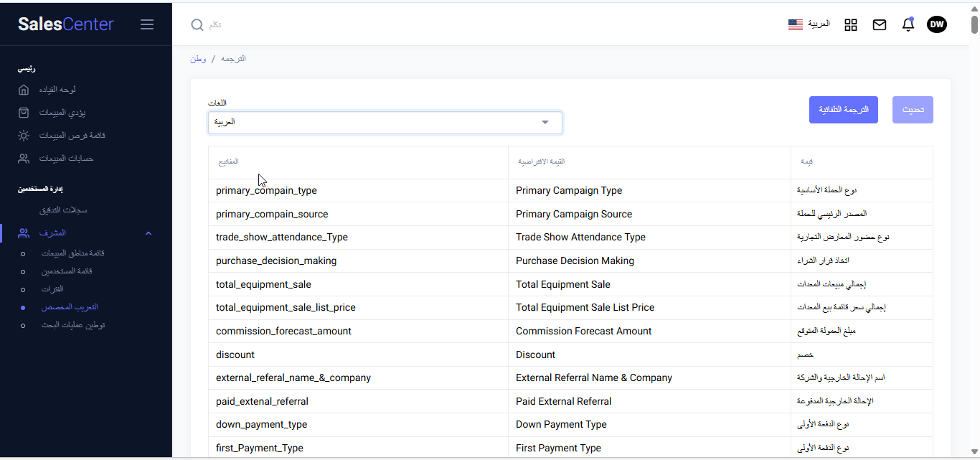Open the اللغات language dropdown
The height and width of the screenshot is (460, 980).
[385, 123]
